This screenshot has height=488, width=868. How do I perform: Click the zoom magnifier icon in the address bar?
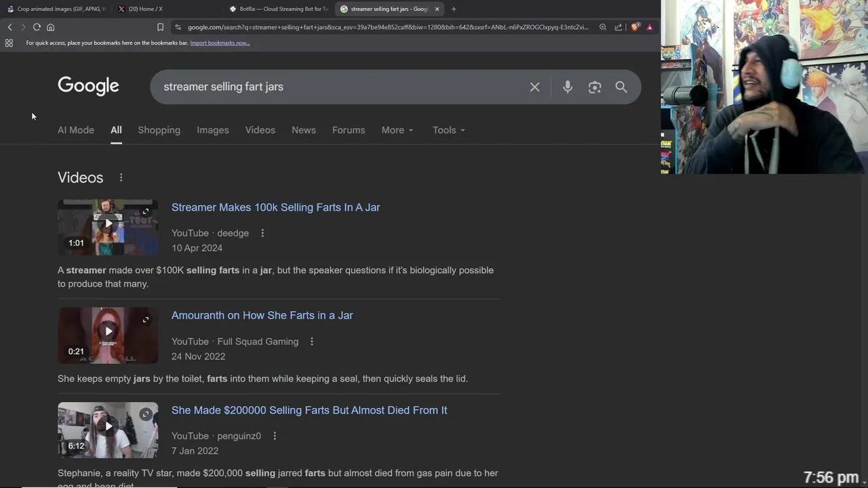tap(603, 27)
